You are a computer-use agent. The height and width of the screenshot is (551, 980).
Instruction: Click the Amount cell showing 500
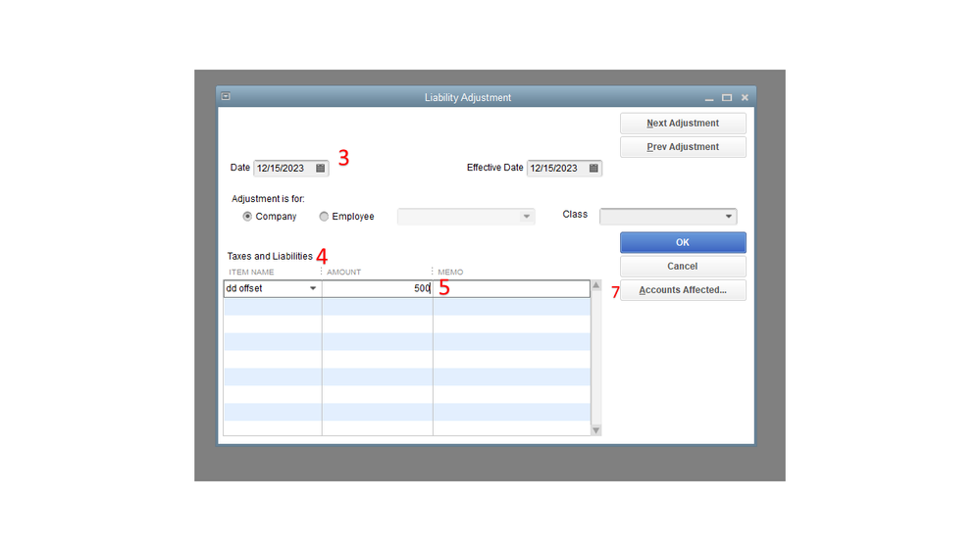pyautogui.click(x=377, y=288)
